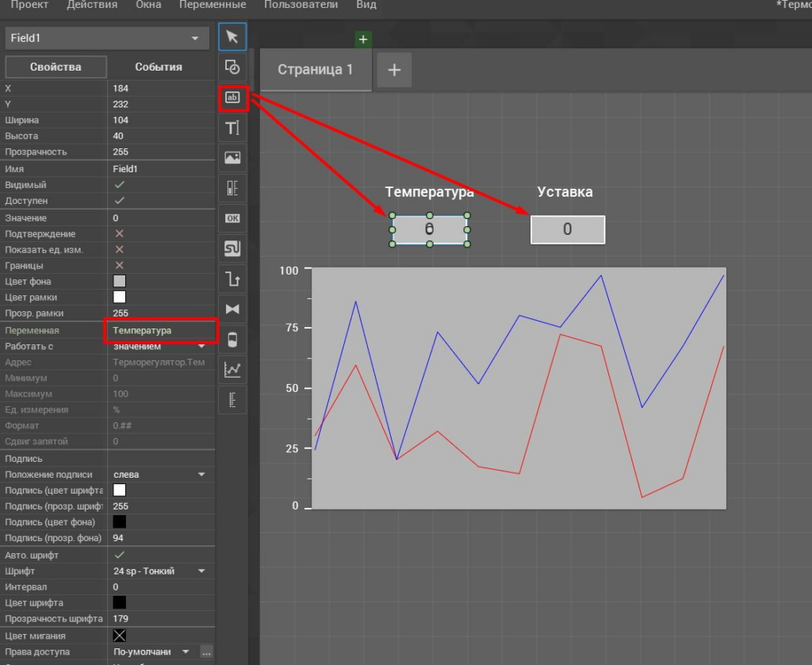The image size is (812, 665).
Task: Enable the Подтверждение option
Action: click(120, 234)
